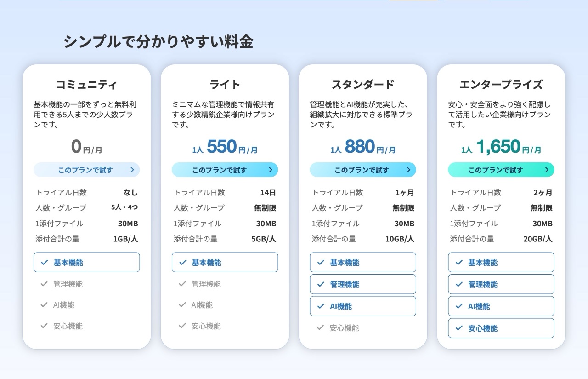Click the gray AI機能 checkmark in ライト plan
This screenshot has width=588, height=379.
click(x=182, y=305)
